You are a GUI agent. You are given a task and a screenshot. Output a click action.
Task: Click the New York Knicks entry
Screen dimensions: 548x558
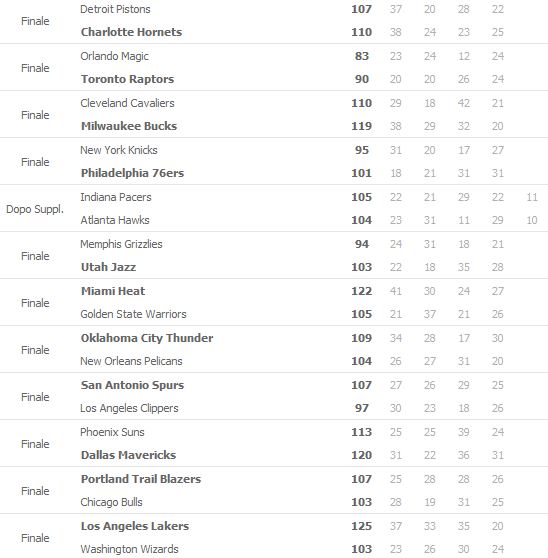click(119, 150)
